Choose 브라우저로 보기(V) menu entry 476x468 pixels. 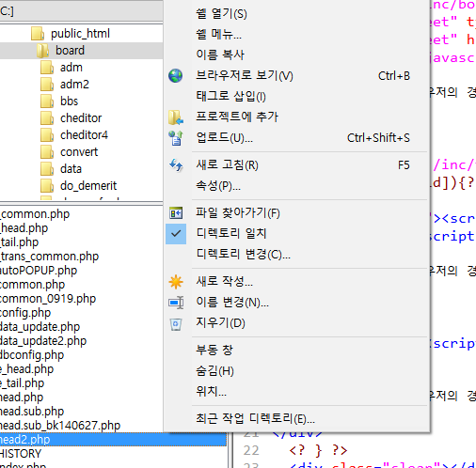245,76
